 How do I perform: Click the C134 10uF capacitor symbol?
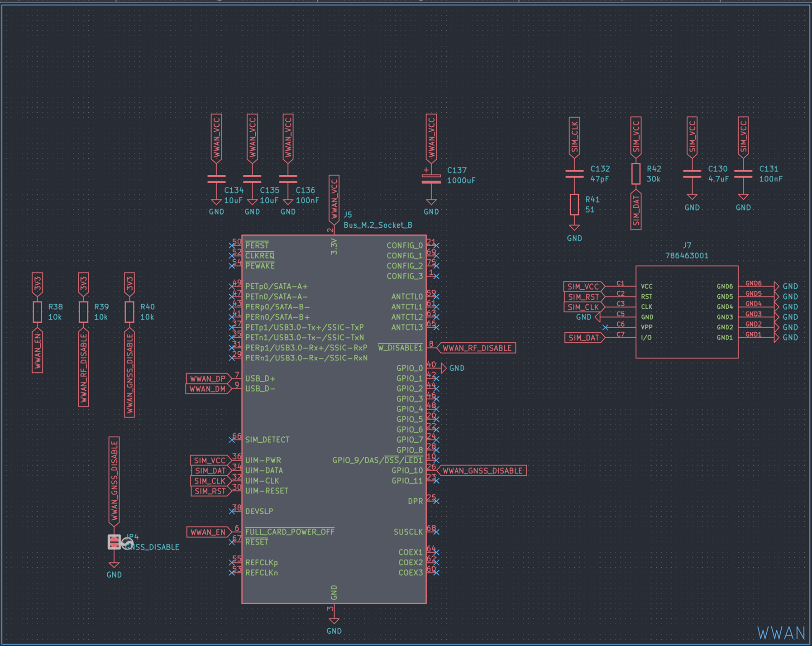216,179
